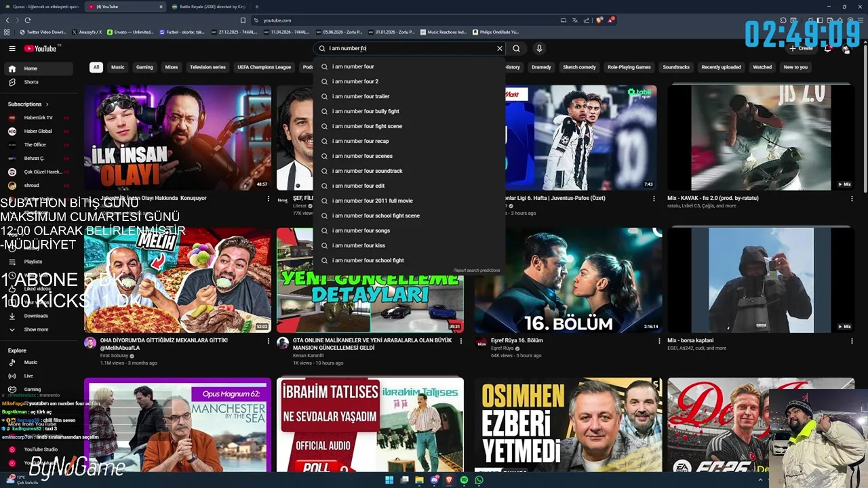Open more options for Eşref Rüya 16. Bölüm
The width and height of the screenshot is (868, 488).
tap(659, 341)
